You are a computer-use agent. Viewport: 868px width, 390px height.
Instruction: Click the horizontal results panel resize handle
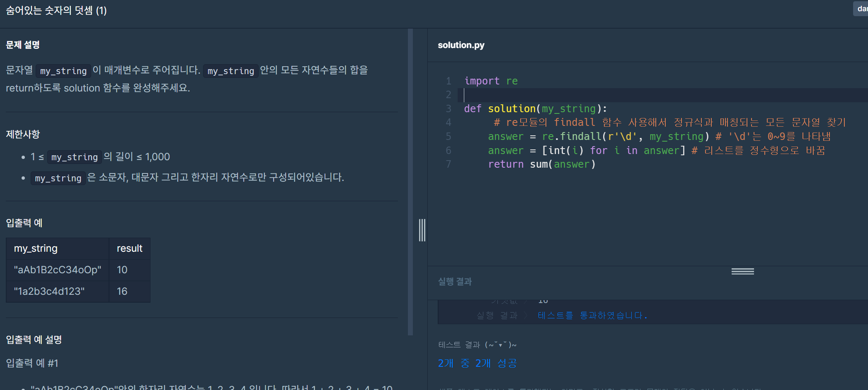[x=742, y=272]
